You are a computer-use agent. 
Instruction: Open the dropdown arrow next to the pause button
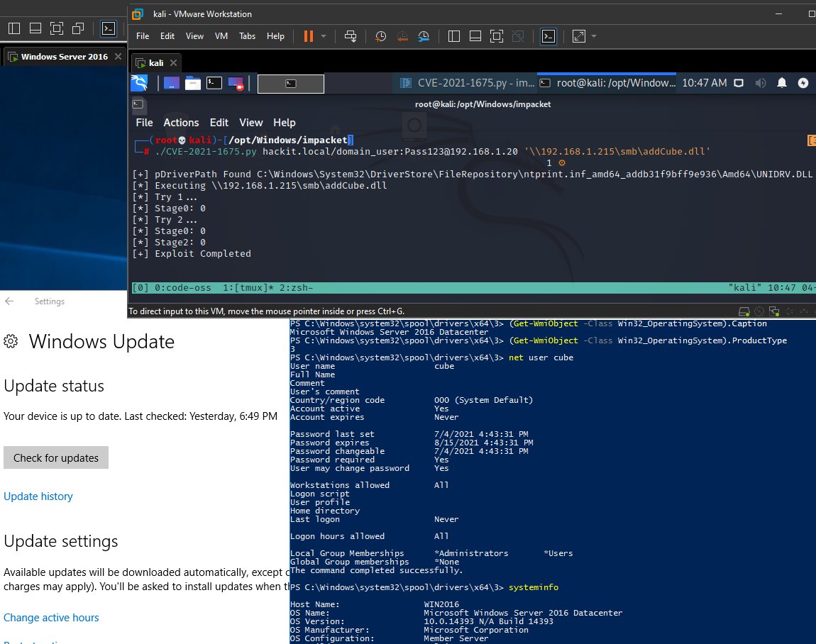tap(324, 36)
